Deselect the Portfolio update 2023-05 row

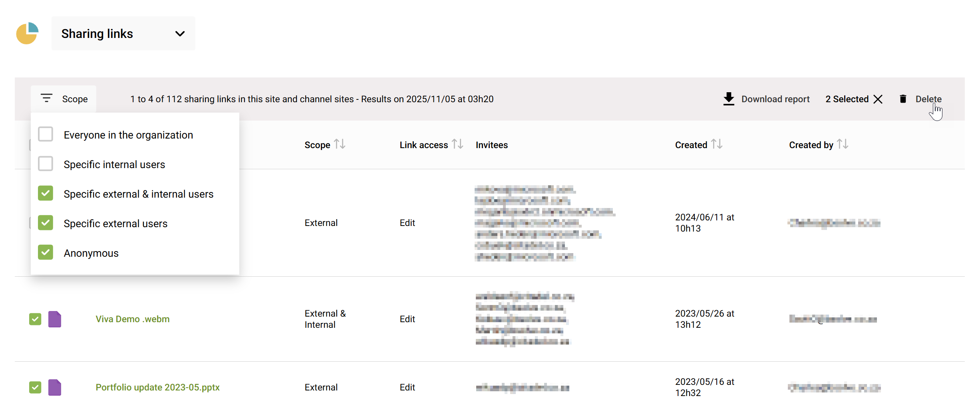(x=35, y=387)
